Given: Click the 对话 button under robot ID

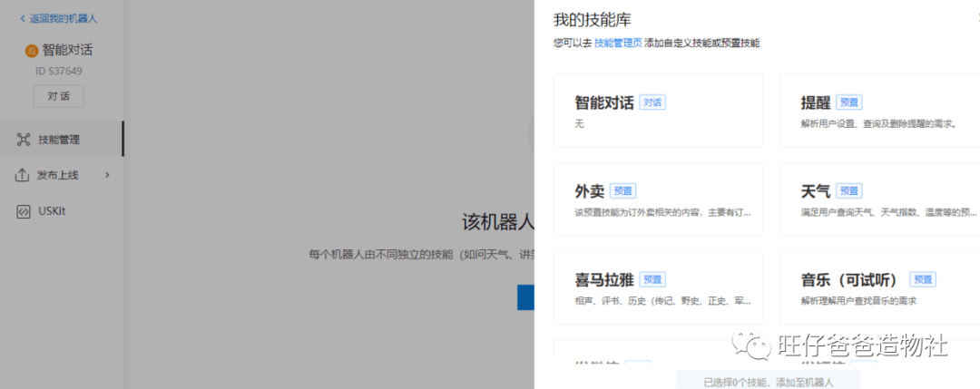Looking at the screenshot, I should [x=58, y=96].
